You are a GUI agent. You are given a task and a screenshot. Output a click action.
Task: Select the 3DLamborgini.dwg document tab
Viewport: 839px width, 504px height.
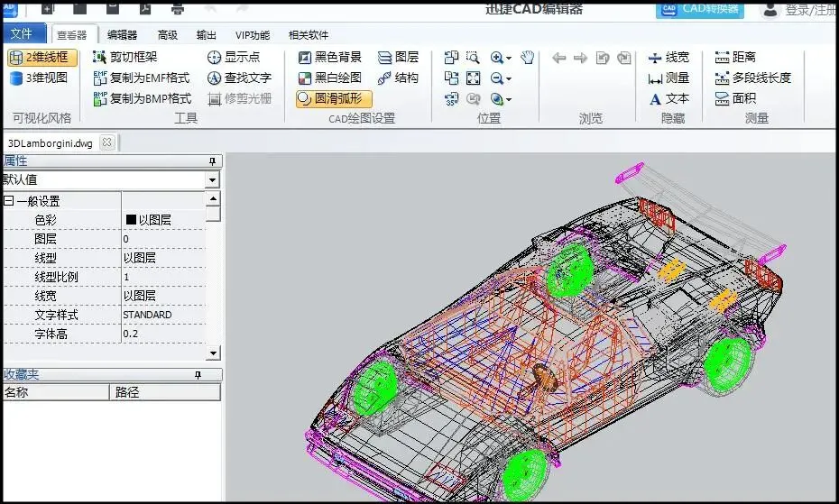pos(51,143)
